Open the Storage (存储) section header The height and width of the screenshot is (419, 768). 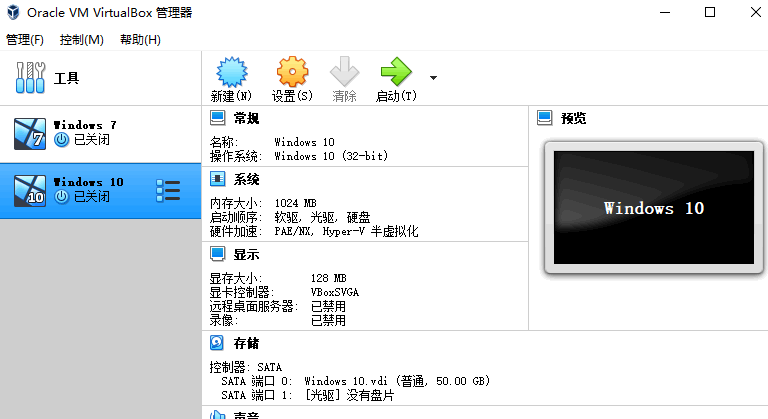pyautogui.click(x=246, y=344)
